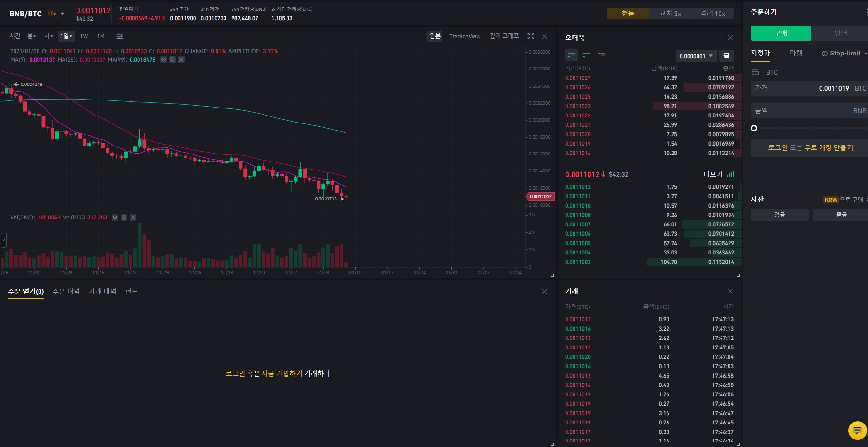Click trade row at time 17:47:12
The height and width of the screenshot is (447, 868).
tap(649, 338)
